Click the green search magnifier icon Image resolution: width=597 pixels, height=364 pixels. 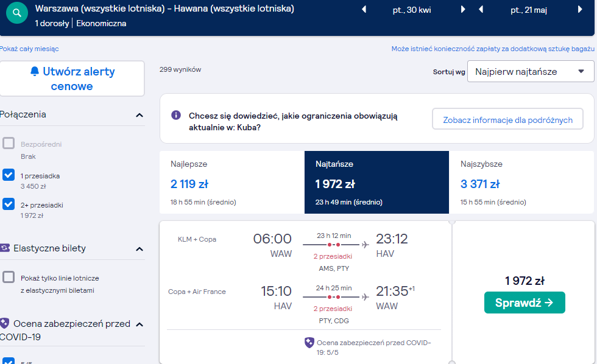point(17,13)
